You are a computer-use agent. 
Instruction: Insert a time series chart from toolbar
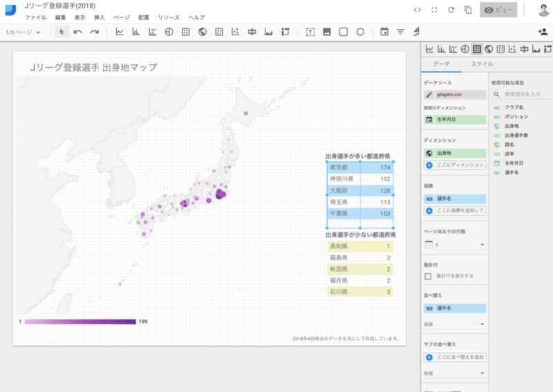click(120, 32)
